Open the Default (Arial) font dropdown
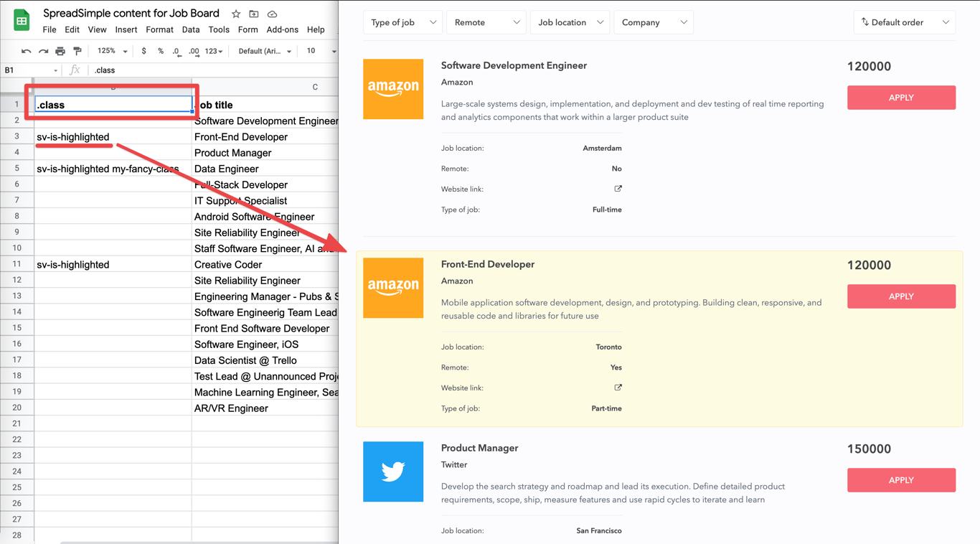Viewport: 980px width, 544px height. point(265,52)
